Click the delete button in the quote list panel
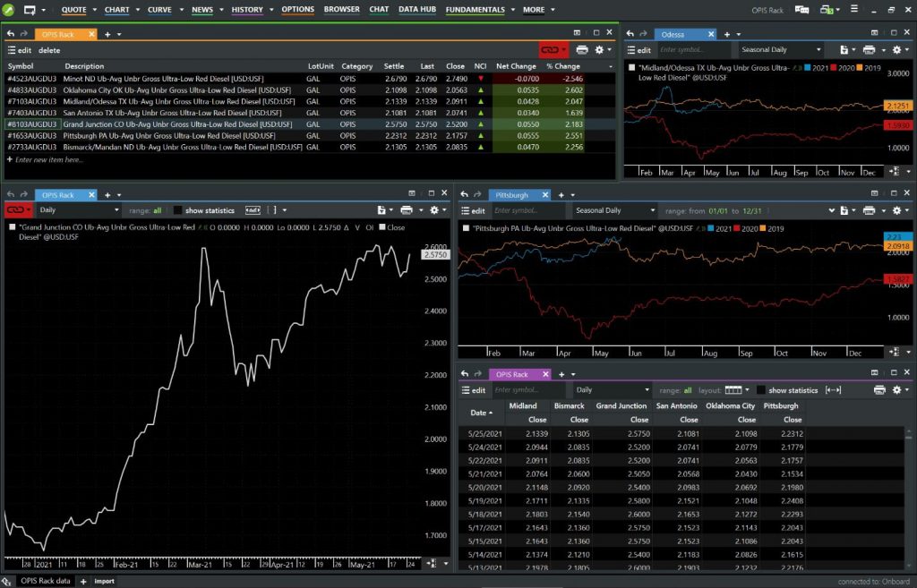 click(49, 50)
